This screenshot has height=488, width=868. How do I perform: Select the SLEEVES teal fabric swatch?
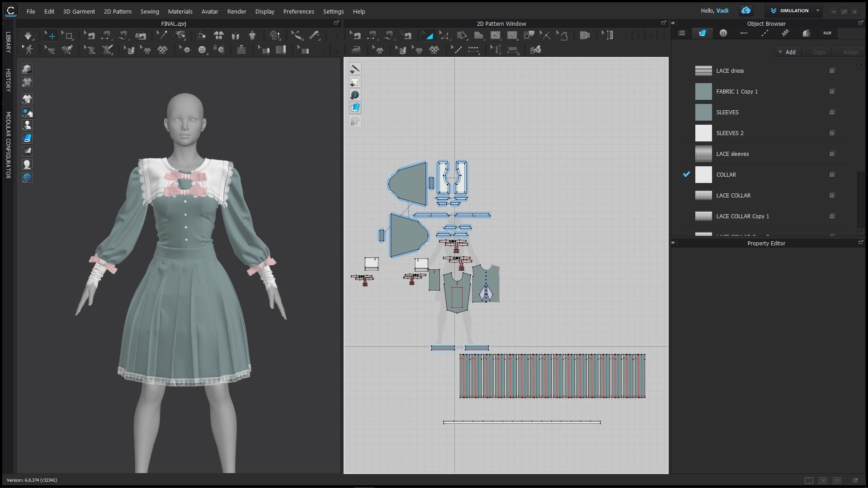pyautogui.click(x=703, y=112)
